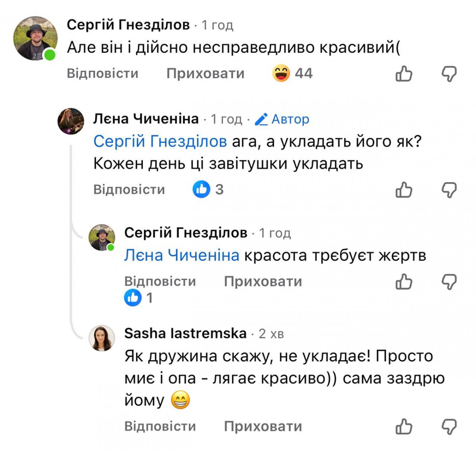The height and width of the screenshot is (451, 476).
Task: Show the single like on Сергій's reply
Action: point(138,297)
